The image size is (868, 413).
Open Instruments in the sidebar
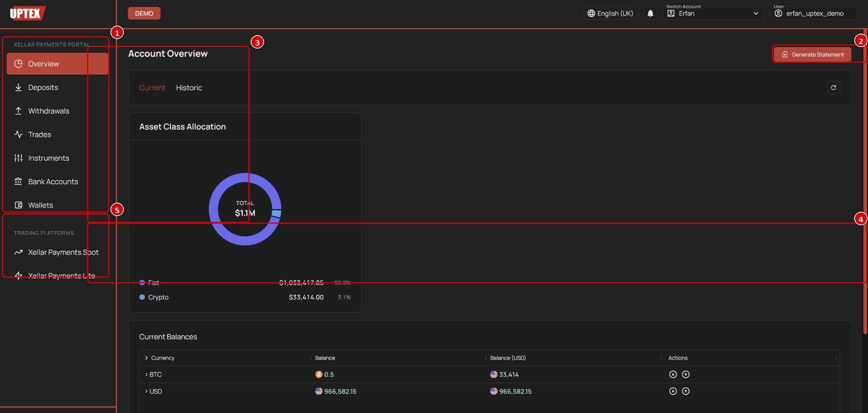tap(57, 158)
